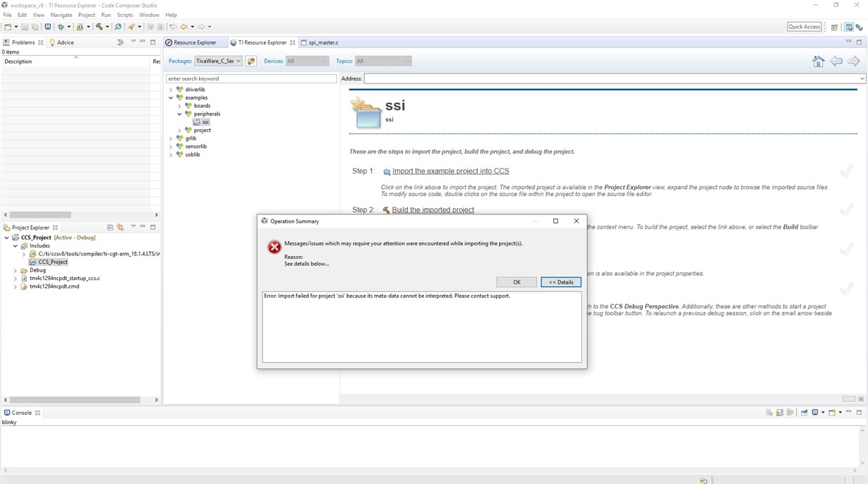Click the Import the example project into CCS link
868x484 pixels.
pos(450,171)
